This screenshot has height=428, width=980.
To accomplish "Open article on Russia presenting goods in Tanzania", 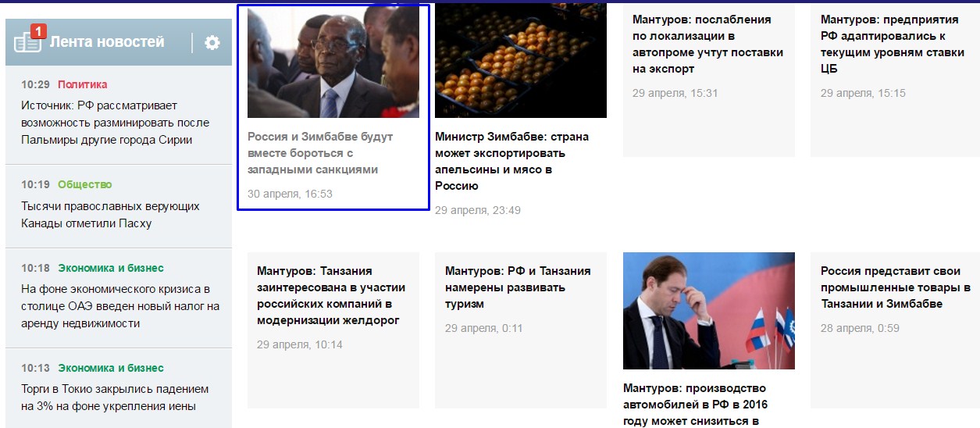I will [x=896, y=287].
